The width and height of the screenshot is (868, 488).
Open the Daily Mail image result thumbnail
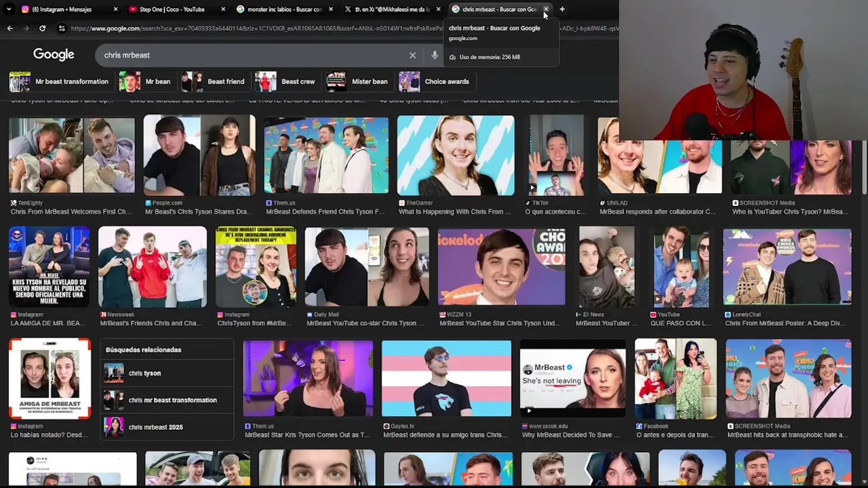click(x=367, y=267)
